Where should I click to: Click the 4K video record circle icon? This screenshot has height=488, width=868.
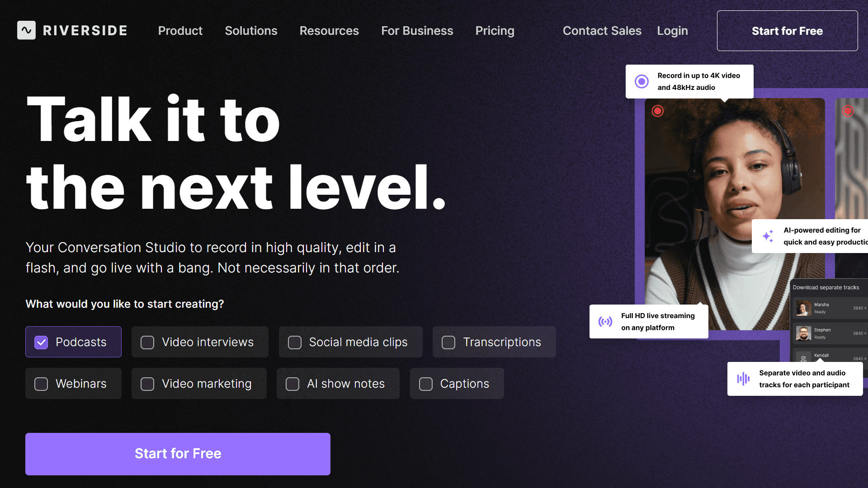642,81
